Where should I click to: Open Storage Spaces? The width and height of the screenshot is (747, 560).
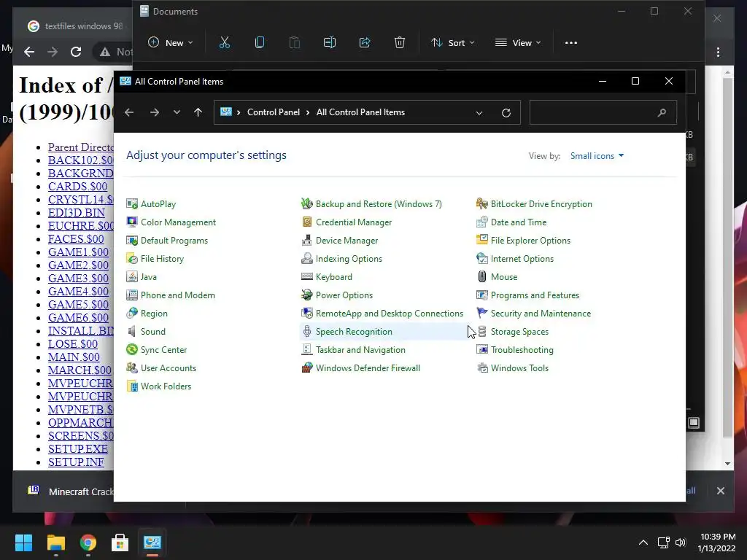(512, 332)
